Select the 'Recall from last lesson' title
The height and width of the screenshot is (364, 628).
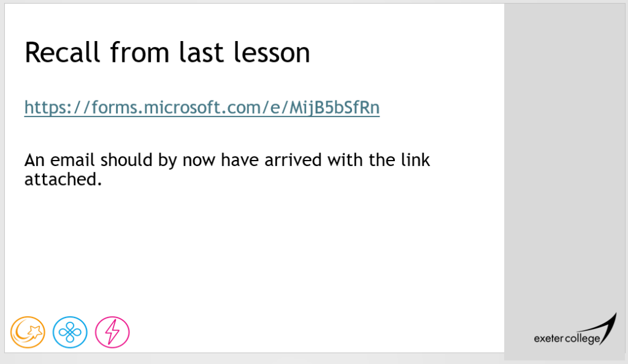coord(167,53)
